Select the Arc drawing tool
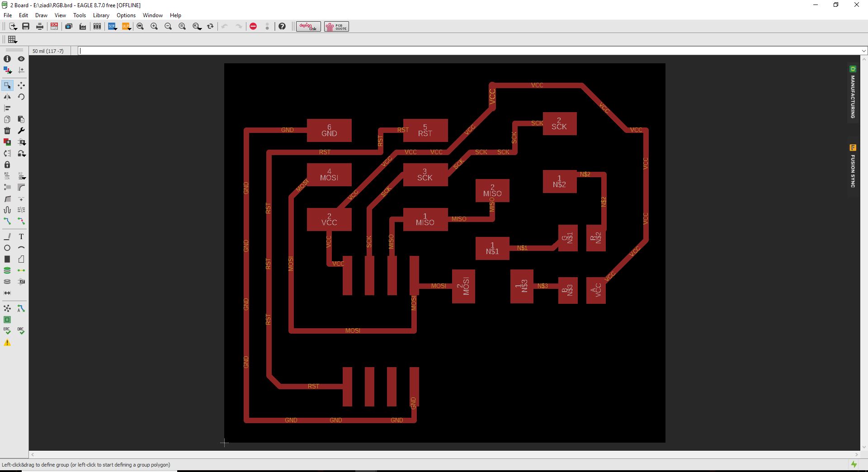The image size is (868, 472). click(21, 248)
